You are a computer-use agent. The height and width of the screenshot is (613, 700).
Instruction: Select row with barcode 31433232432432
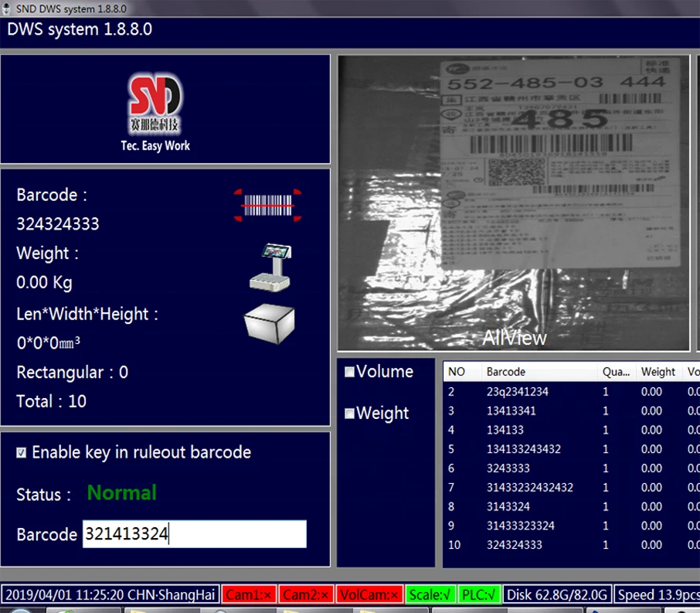(x=528, y=488)
